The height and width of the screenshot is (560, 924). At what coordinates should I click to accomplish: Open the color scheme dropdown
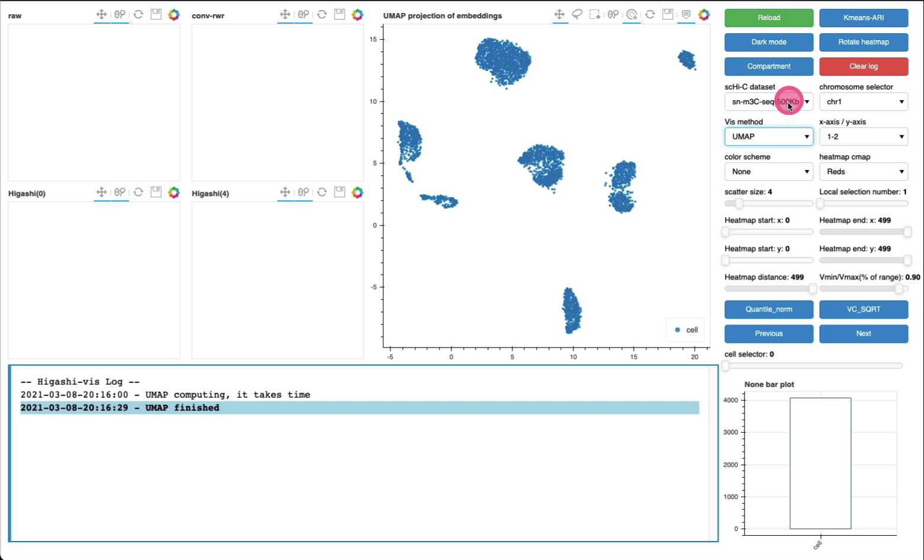tap(768, 172)
